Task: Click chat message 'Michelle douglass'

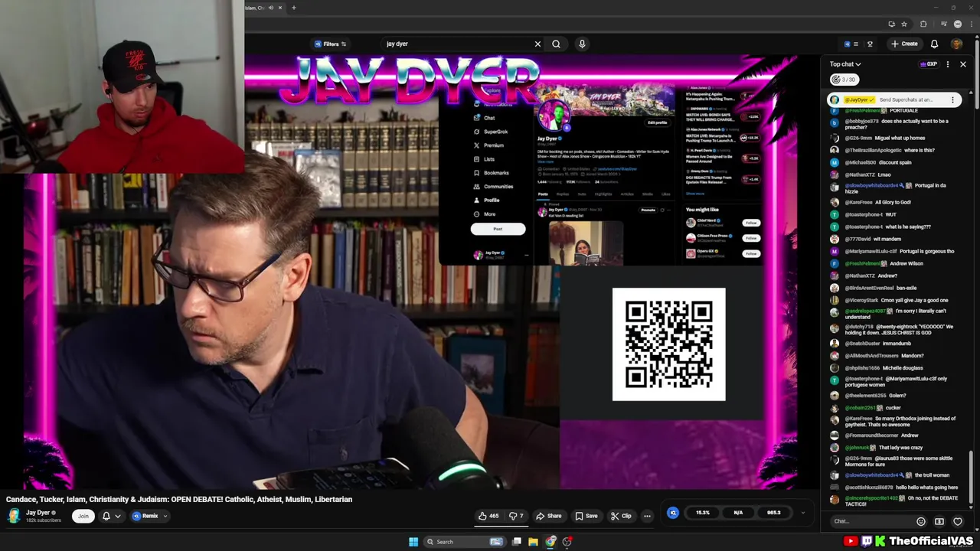Action: pos(903,368)
